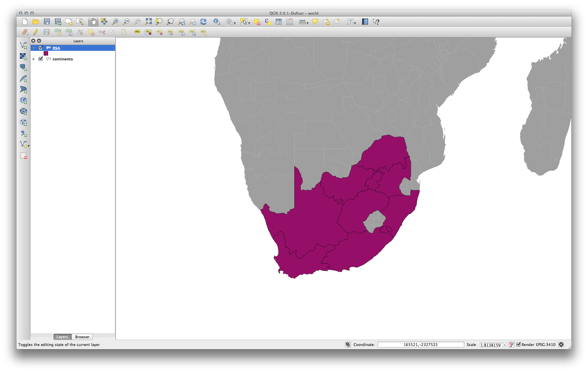This screenshot has width=588, height=372.
Task: Click the Refresh map icon
Action: pos(203,22)
